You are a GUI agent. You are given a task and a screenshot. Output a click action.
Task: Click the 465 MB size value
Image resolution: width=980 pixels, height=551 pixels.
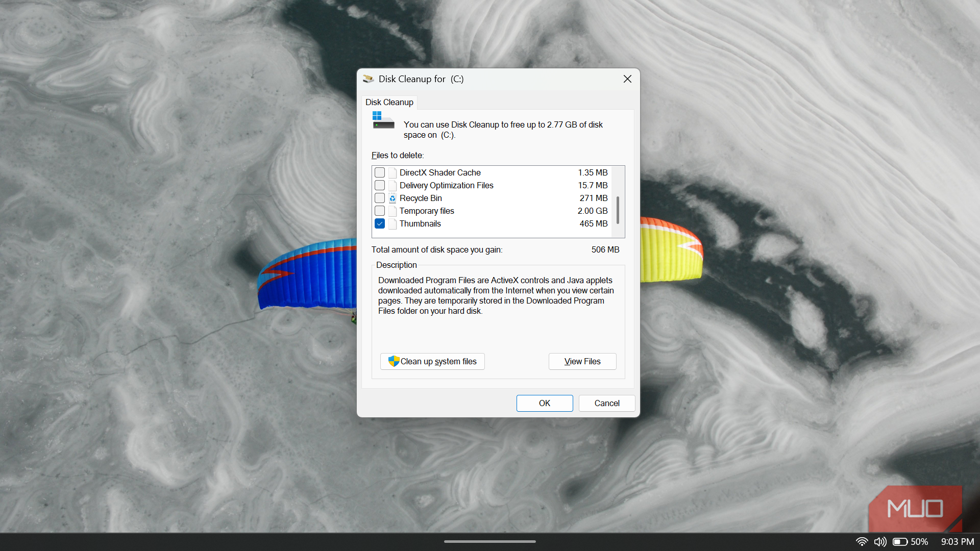pyautogui.click(x=594, y=223)
